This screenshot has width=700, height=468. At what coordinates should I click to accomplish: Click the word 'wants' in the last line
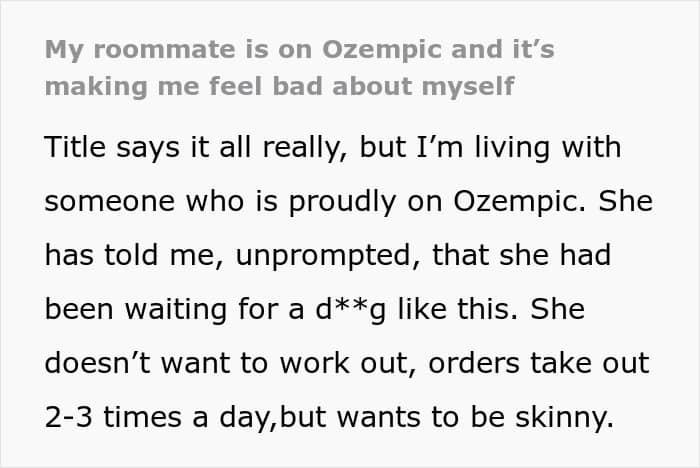(x=379, y=418)
